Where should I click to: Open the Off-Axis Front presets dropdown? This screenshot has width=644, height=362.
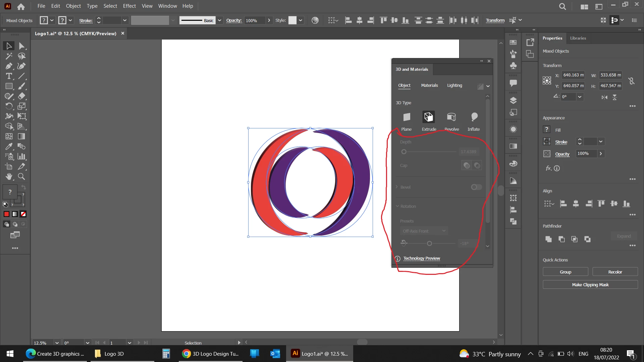click(x=424, y=231)
